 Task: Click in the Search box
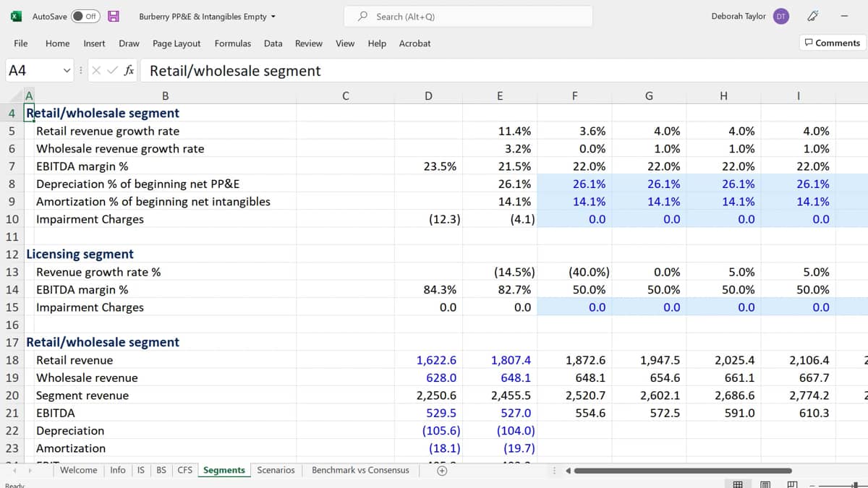coord(468,16)
